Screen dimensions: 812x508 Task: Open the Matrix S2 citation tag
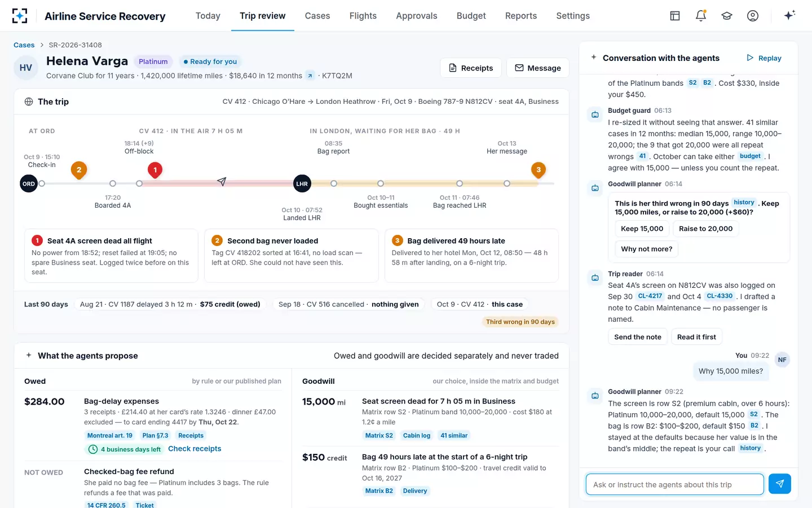[x=379, y=435]
